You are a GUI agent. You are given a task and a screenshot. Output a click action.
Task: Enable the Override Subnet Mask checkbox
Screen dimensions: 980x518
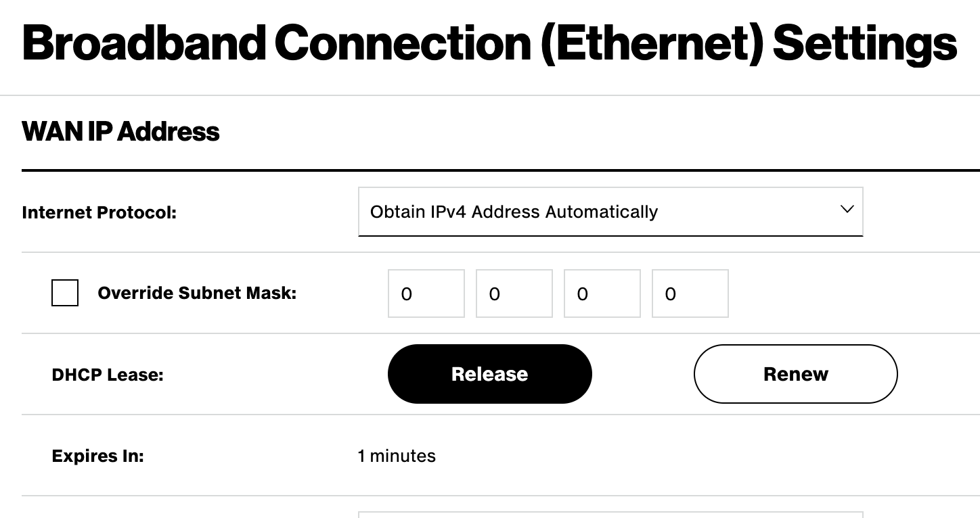(x=65, y=293)
